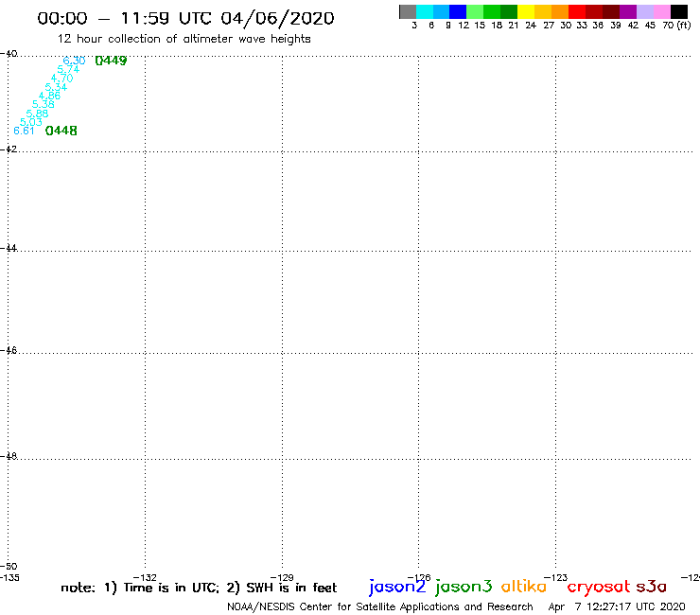The height and width of the screenshot is (615, 700).
Task: Click the '24' legend scale label
Action: (x=531, y=26)
